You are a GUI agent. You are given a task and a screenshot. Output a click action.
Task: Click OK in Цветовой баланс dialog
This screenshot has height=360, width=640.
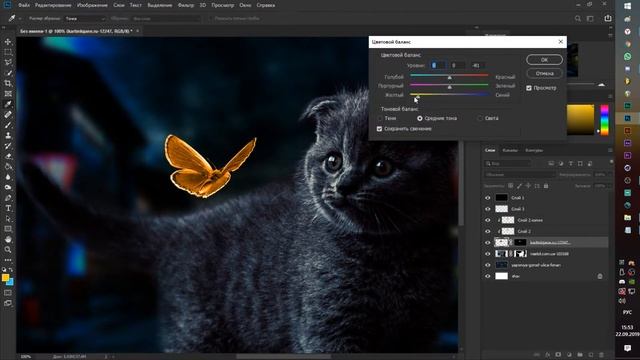coord(544,60)
